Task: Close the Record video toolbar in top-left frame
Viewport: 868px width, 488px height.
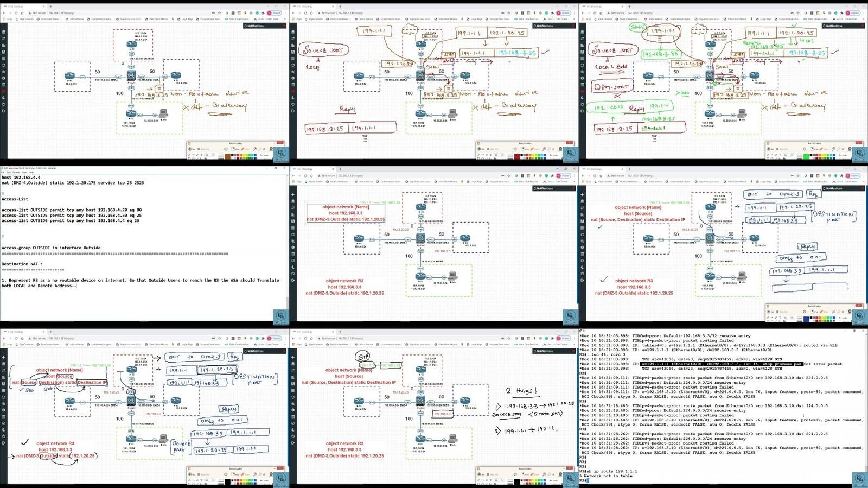Action: (x=280, y=143)
